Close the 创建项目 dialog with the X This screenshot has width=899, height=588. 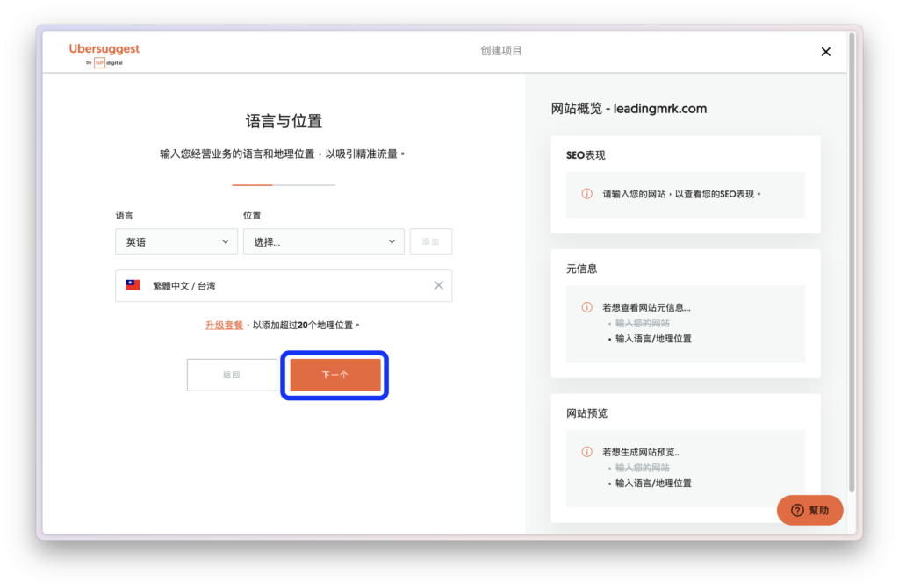825,52
